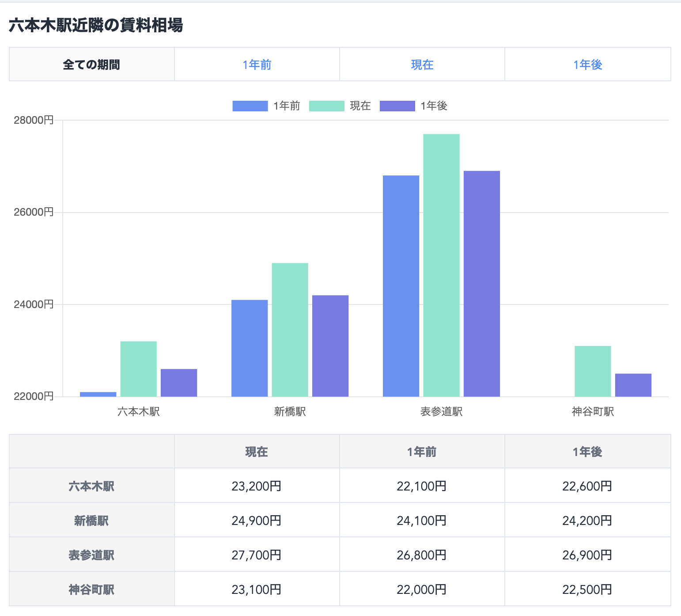681x616 pixels.
Task: Click the 表参道駅 1年後 purple bar
Action: coord(482,284)
